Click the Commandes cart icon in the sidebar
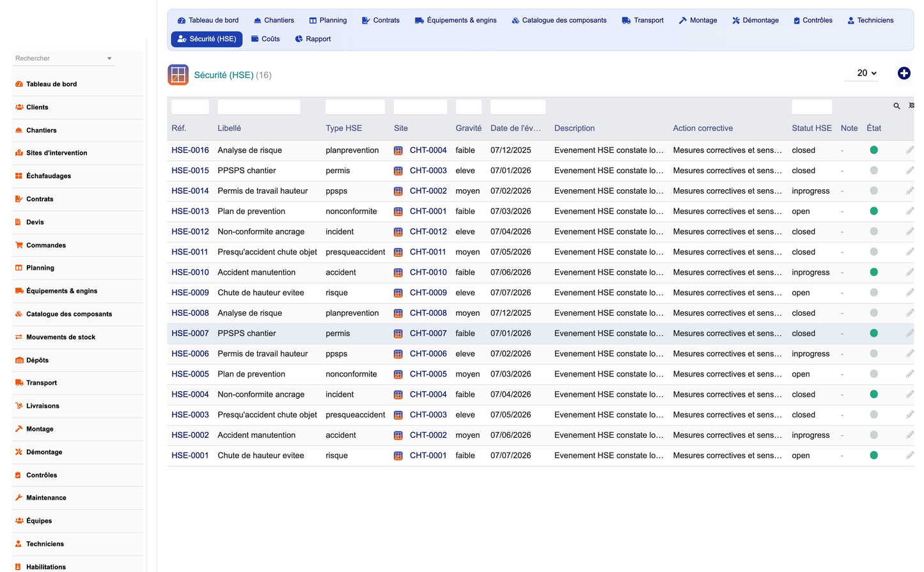The image size is (924, 572). point(19,245)
